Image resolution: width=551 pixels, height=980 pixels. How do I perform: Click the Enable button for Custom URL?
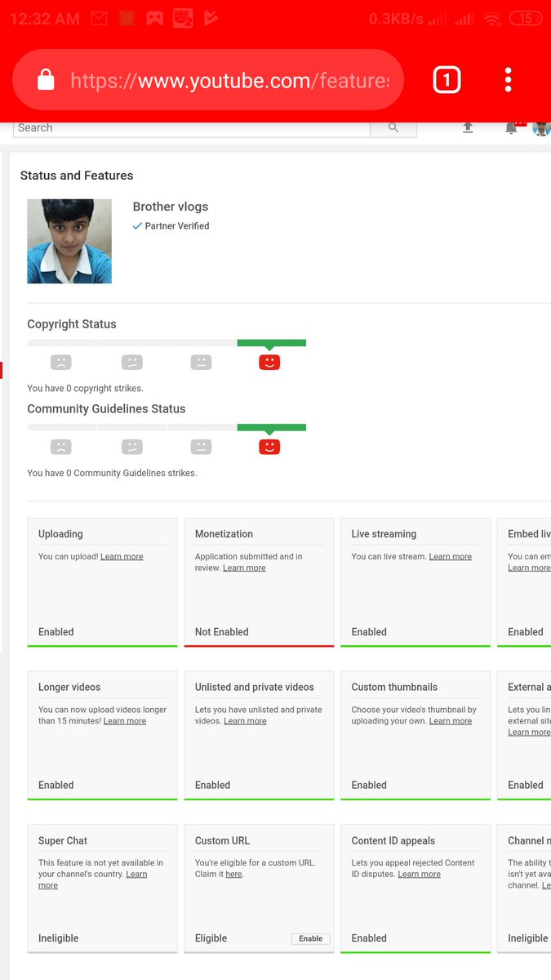(x=310, y=939)
